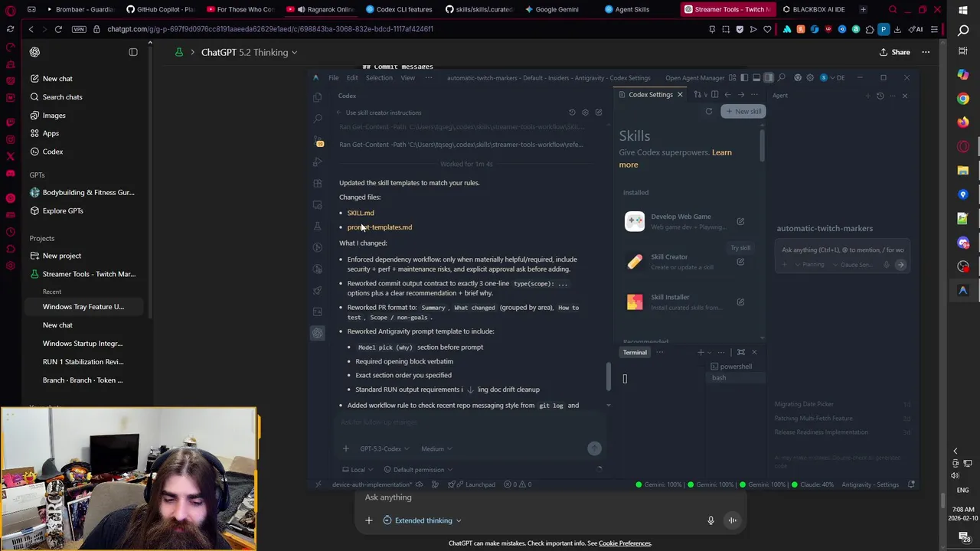The image size is (980, 551).
Task: Expand the Medium effort dropdown in screenshot
Action: pyautogui.click(x=436, y=448)
